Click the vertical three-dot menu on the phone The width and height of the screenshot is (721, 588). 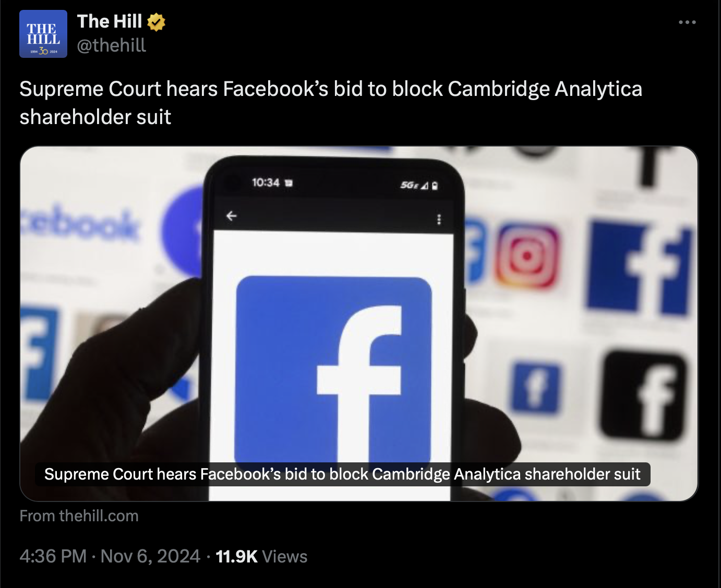[x=439, y=219]
